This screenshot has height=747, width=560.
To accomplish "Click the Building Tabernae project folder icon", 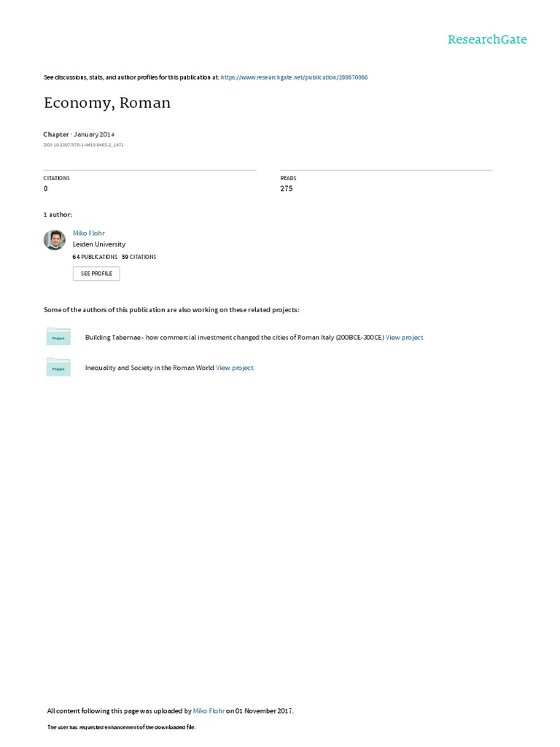I will (x=58, y=337).
